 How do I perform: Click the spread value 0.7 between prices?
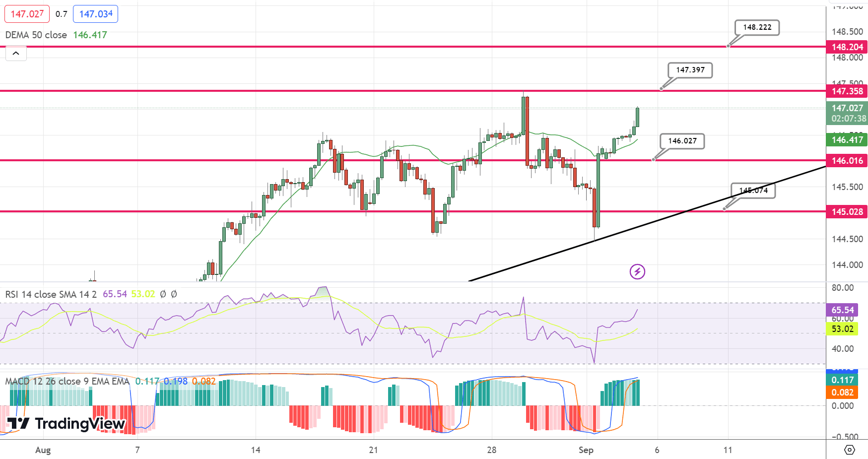[62, 14]
